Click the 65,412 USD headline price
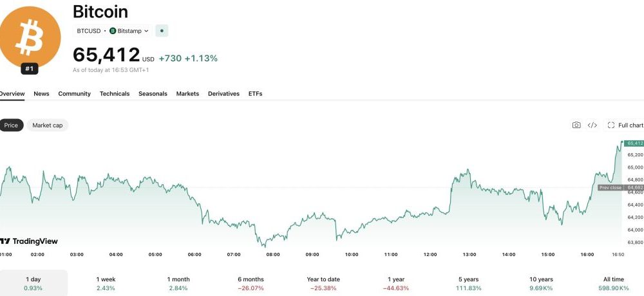Image resolution: width=644 pixels, height=296 pixels. 114,55
